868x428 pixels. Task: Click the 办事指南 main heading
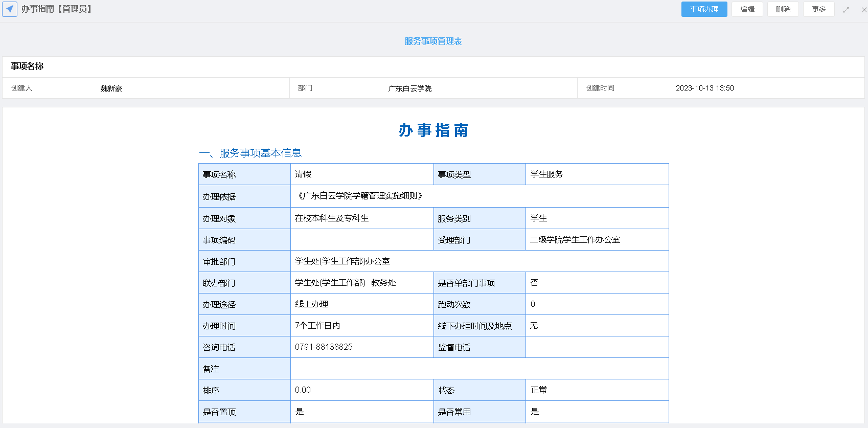tap(433, 130)
